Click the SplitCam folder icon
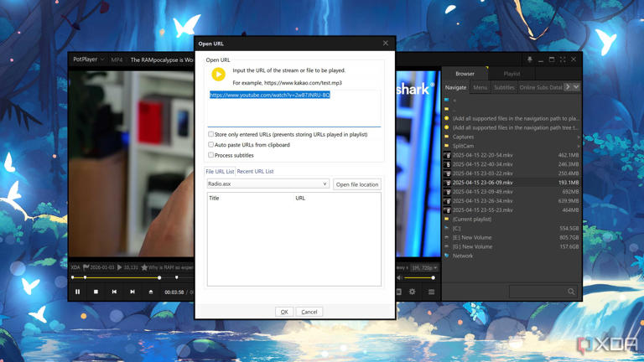 click(x=446, y=146)
